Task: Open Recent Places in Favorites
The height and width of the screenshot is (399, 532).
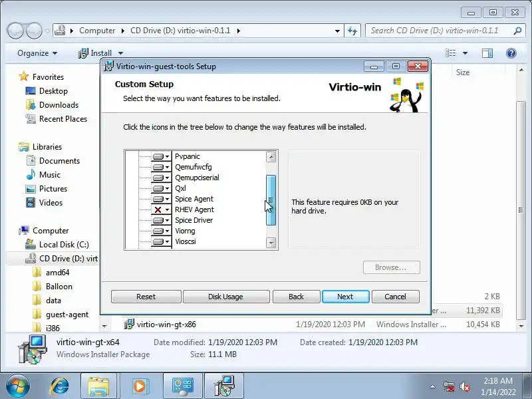Action: click(63, 119)
